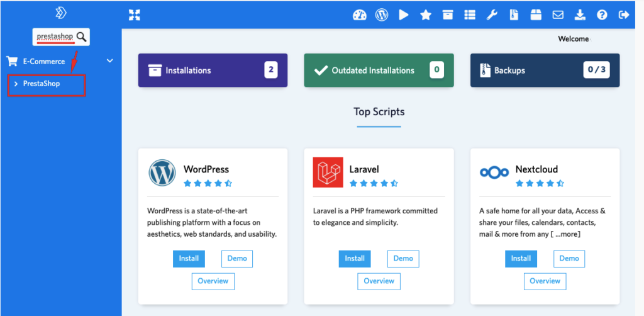Click the E-Commerce shopping cart icon
Viewport: 644px width, 316px height.
tap(12, 61)
